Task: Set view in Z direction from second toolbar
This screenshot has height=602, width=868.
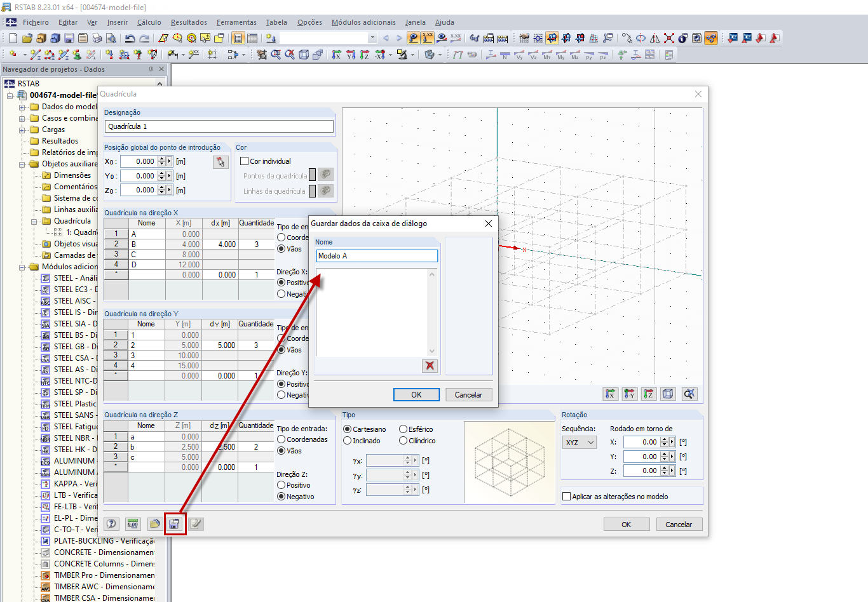Action: pos(365,55)
